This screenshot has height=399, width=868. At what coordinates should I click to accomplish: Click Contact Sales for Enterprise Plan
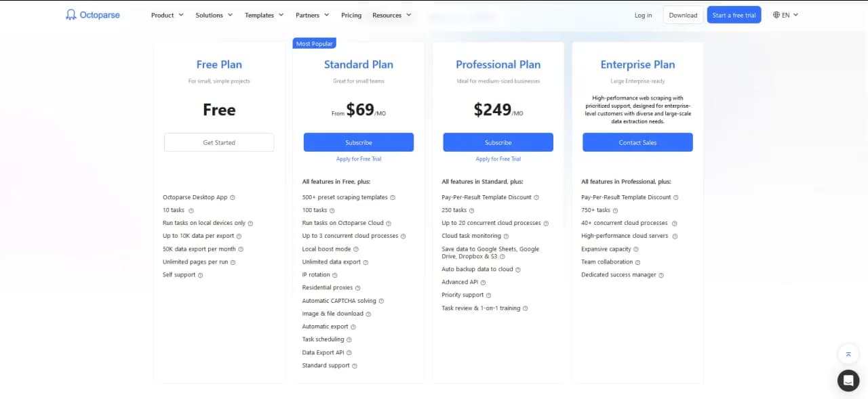[x=637, y=142]
